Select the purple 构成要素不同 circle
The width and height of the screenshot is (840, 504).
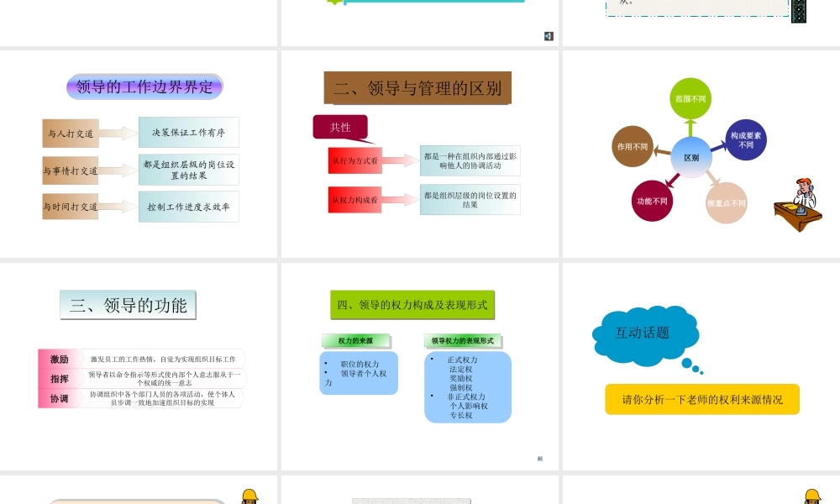point(746,139)
